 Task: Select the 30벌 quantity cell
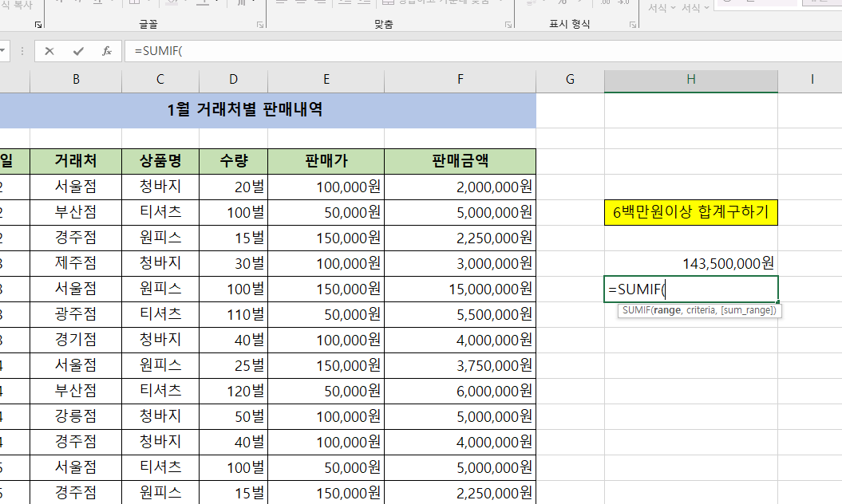click(233, 263)
